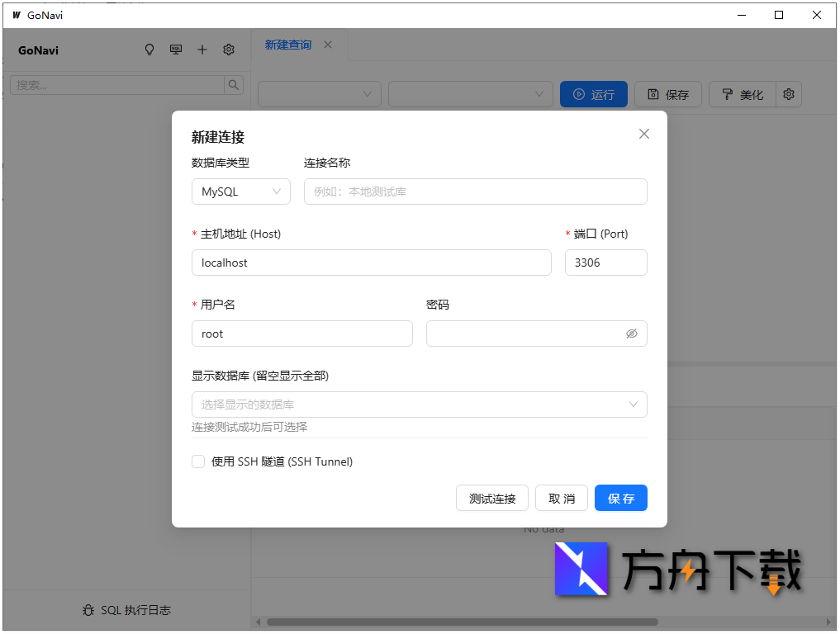This screenshot has height=634, width=840.
Task: Open the 数据库类型 MySQL dropdown
Action: coord(240,191)
